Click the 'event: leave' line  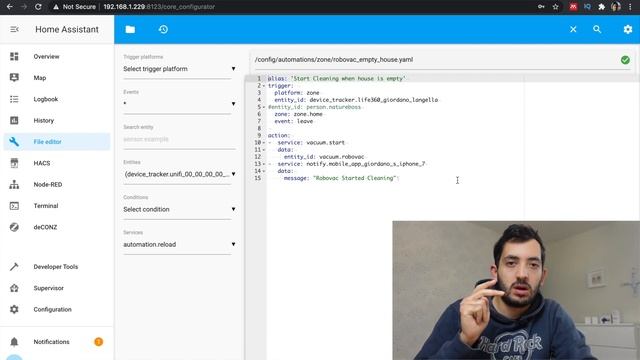click(294, 121)
